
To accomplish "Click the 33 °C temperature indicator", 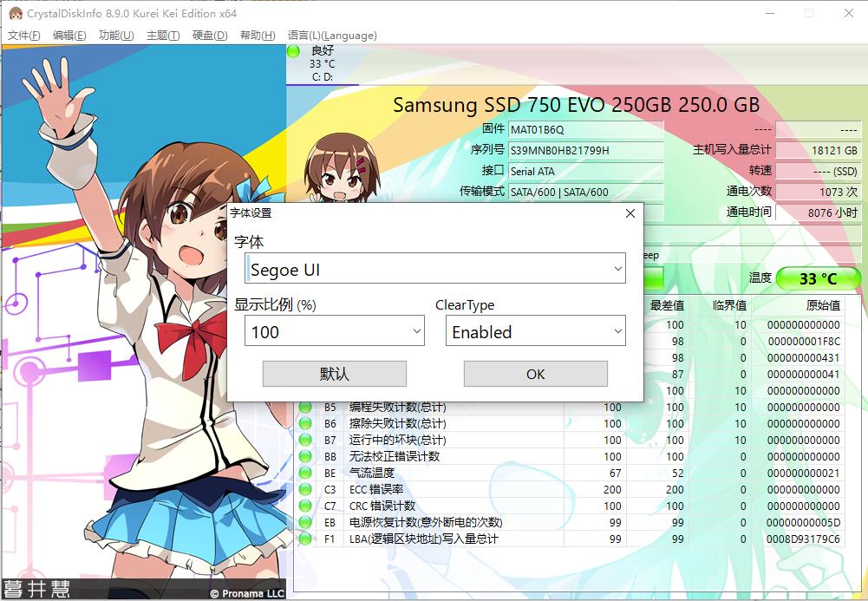I will pos(819,278).
